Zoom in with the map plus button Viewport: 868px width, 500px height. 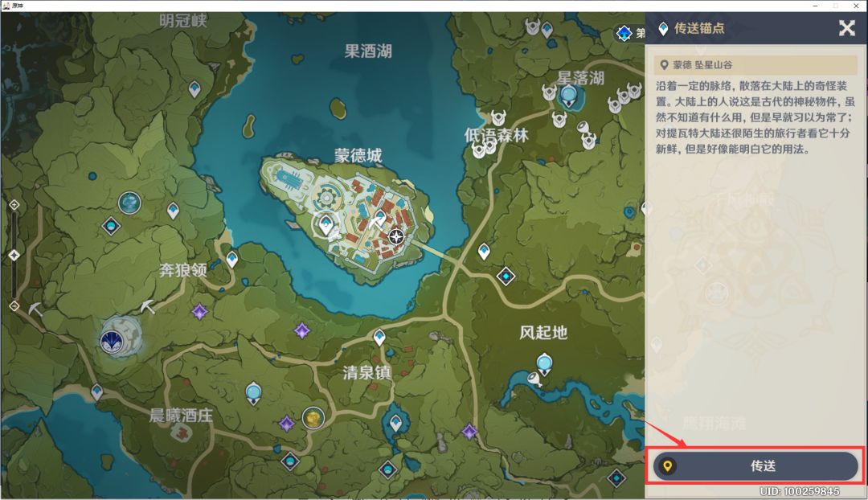click(14, 205)
